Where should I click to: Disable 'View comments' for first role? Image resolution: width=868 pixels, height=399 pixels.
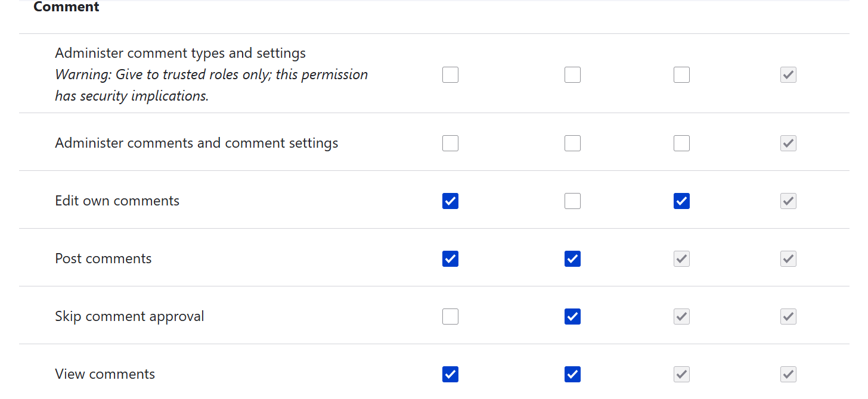coord(450,374)
